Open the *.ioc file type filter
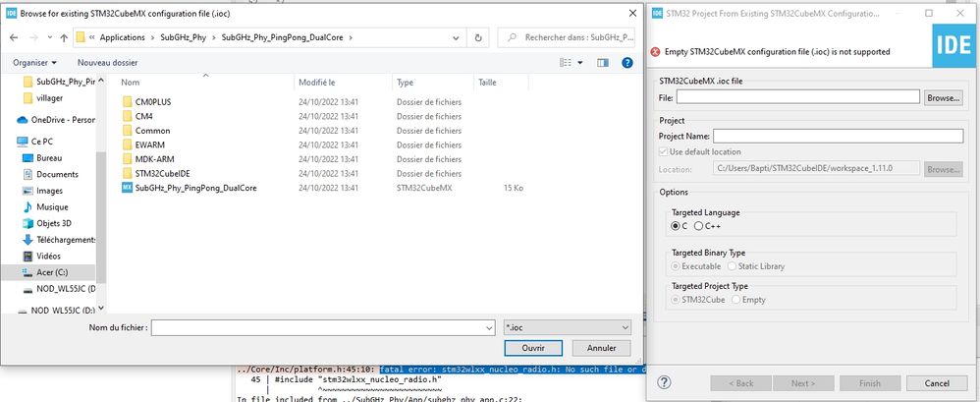This screenshot has width=980, height=402. coord(567,327)
